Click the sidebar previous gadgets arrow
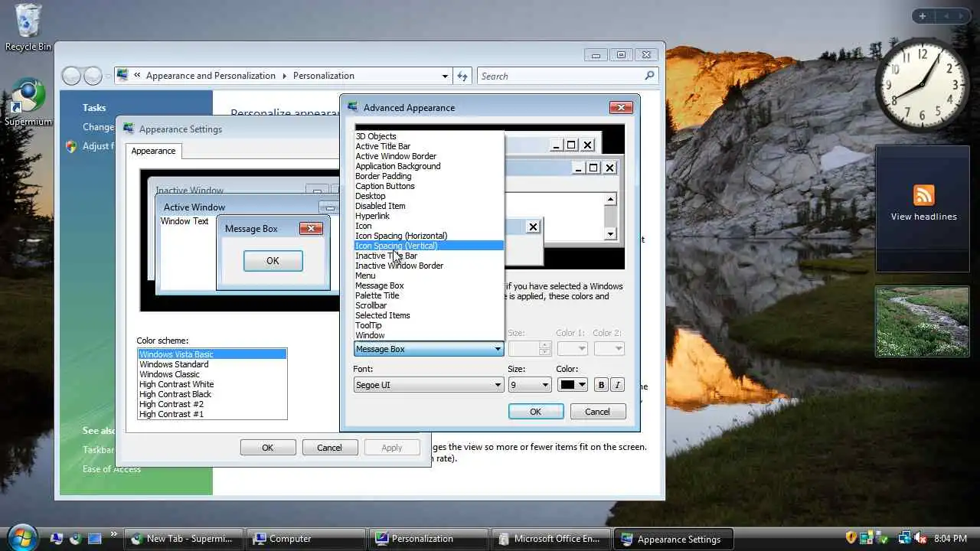The image size is (980, 551). click(946, 15)
